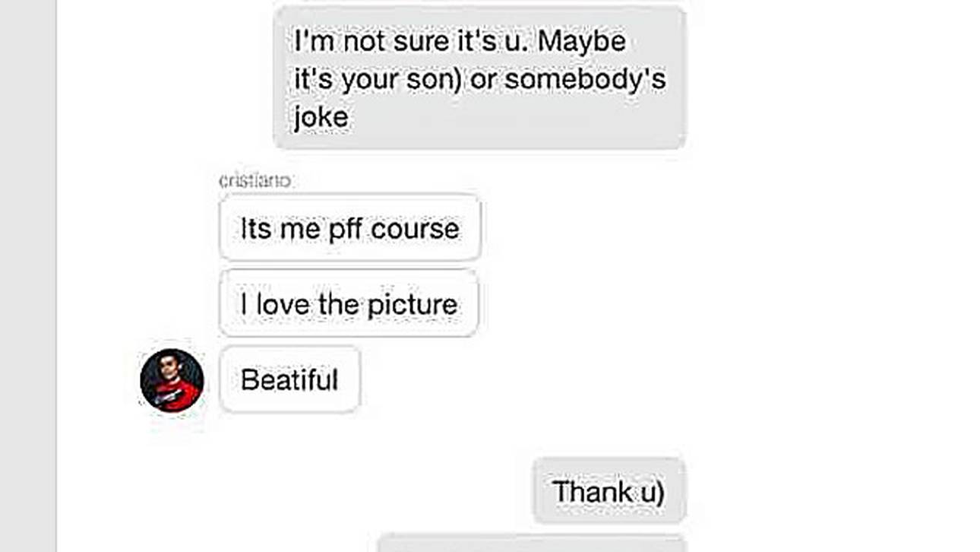Image resolution: width=980 pixels, height=552 pixels.
Task: Click the "Beatiful" message bubble
Action: pos(289,379)
